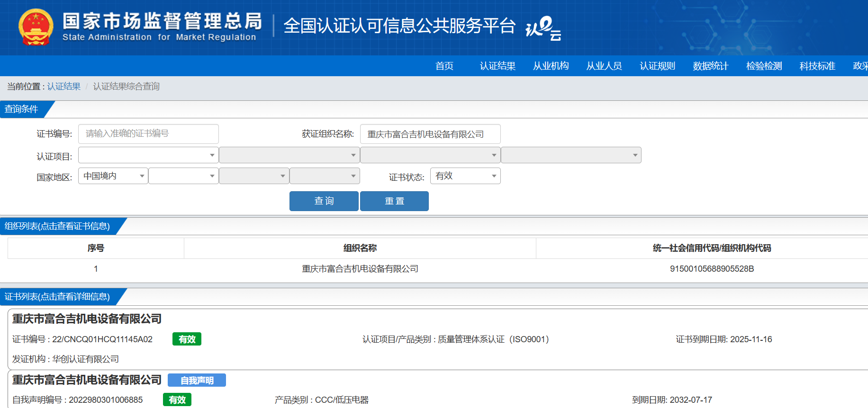Open 从业人员 menu item

(604, 66)
